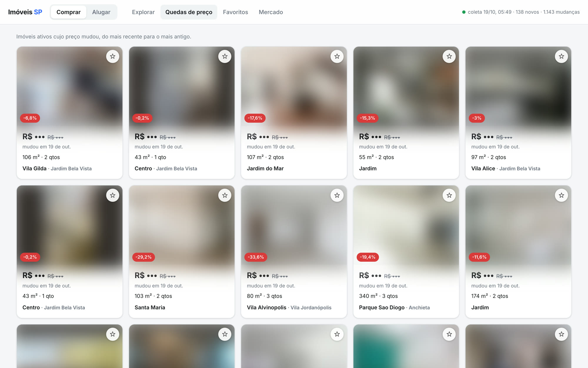Favorite the Vila Alice 97 m² listing
This screenshot has width=588, height=368.
(x=562, y=56)
